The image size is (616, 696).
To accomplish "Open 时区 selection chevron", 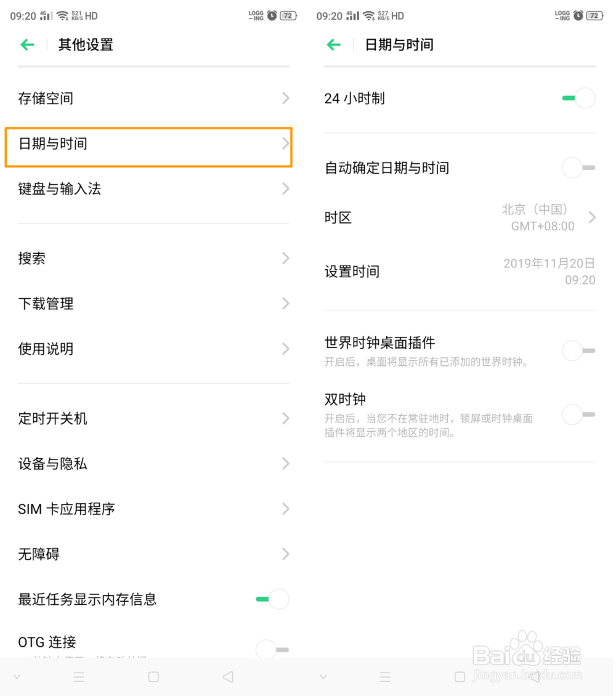I will point(592,217).
